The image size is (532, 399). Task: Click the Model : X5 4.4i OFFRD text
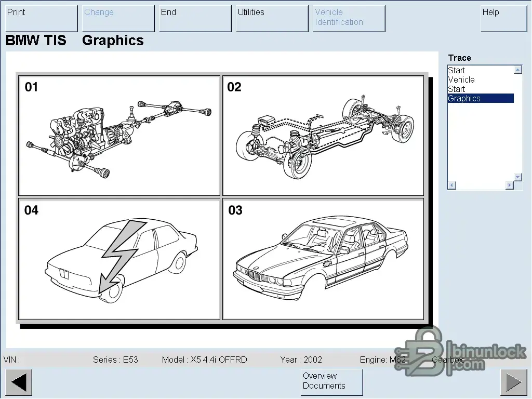204,360
